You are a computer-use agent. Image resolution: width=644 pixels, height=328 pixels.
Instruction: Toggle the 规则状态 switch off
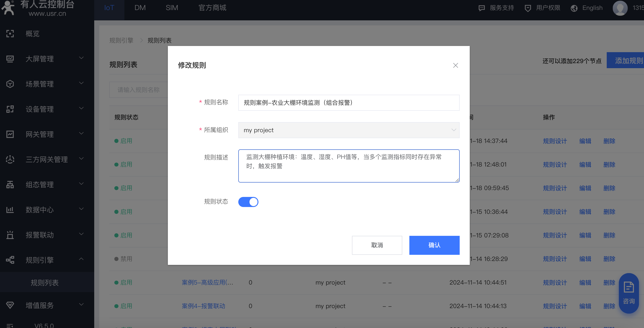[x=248, y=202]
